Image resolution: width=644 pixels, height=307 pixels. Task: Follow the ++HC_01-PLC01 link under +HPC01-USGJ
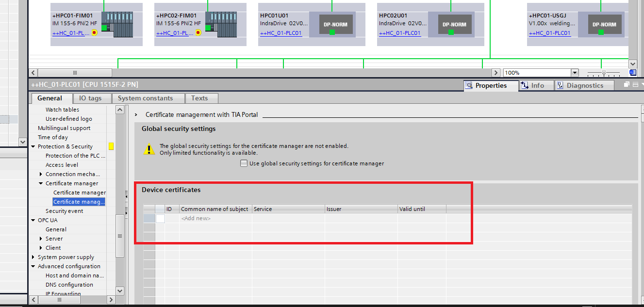[x=550, y=33]
